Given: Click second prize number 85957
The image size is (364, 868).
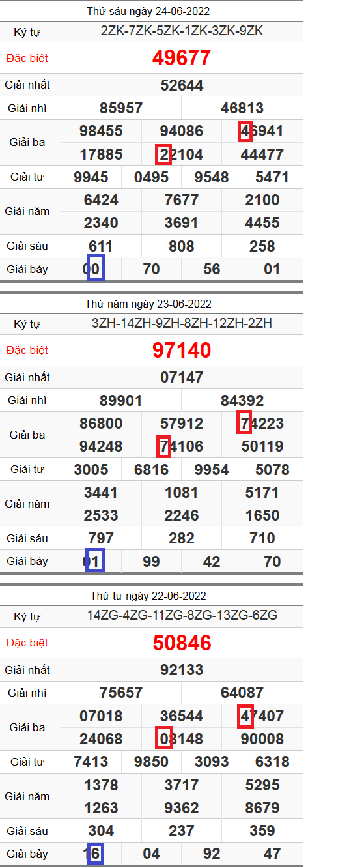Looking at the screenshot, I should pos(121,108).
